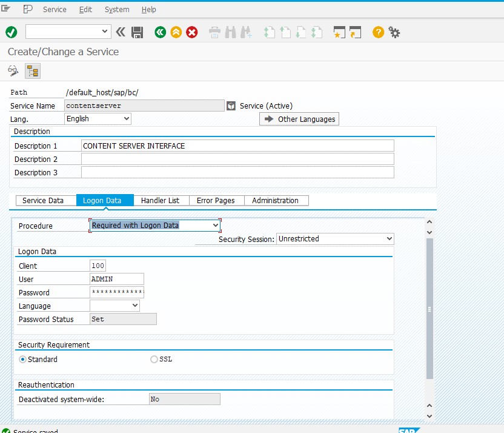Click the tab area vertical scrollbar thumb
The height and width of the screenshot is (433, 504).
(x=429, y=309)
